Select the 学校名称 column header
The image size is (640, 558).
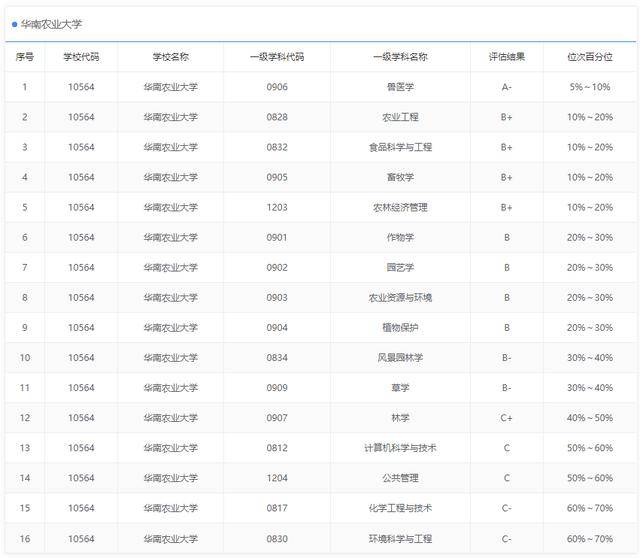point(171,57)
